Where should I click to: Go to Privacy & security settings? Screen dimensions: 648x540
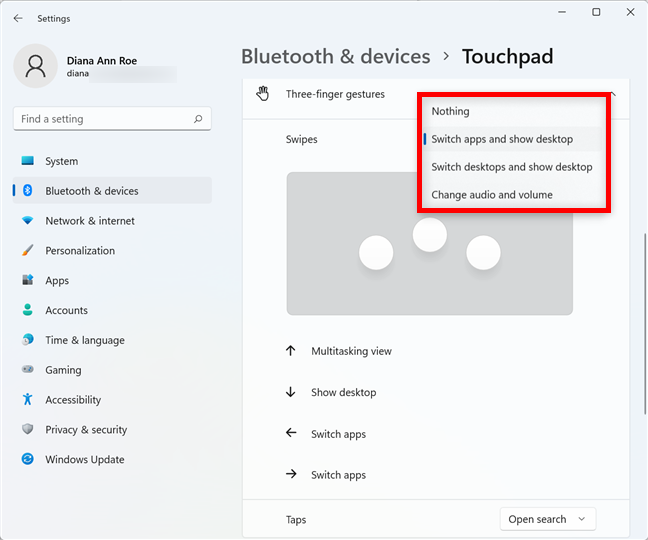(112, 429)
